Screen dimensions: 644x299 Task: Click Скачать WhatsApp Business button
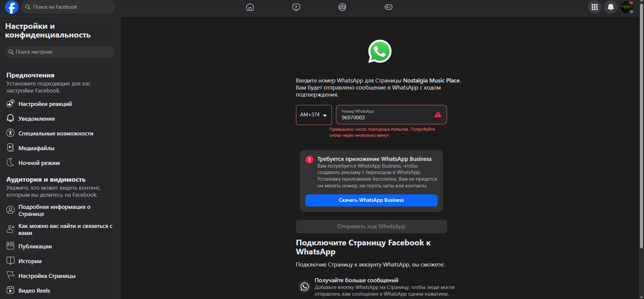coord(371,200)
